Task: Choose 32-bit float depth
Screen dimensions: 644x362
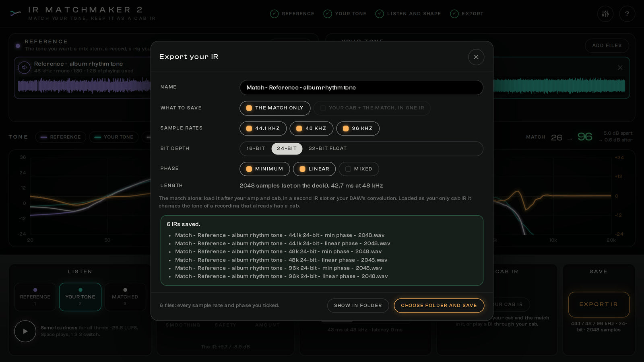Action: click(328, 149)
